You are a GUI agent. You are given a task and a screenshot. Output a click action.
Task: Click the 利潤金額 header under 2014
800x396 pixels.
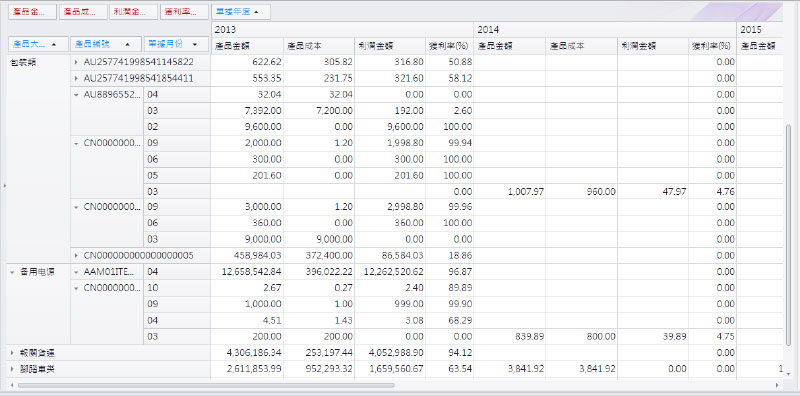click(x=653, y=46)
